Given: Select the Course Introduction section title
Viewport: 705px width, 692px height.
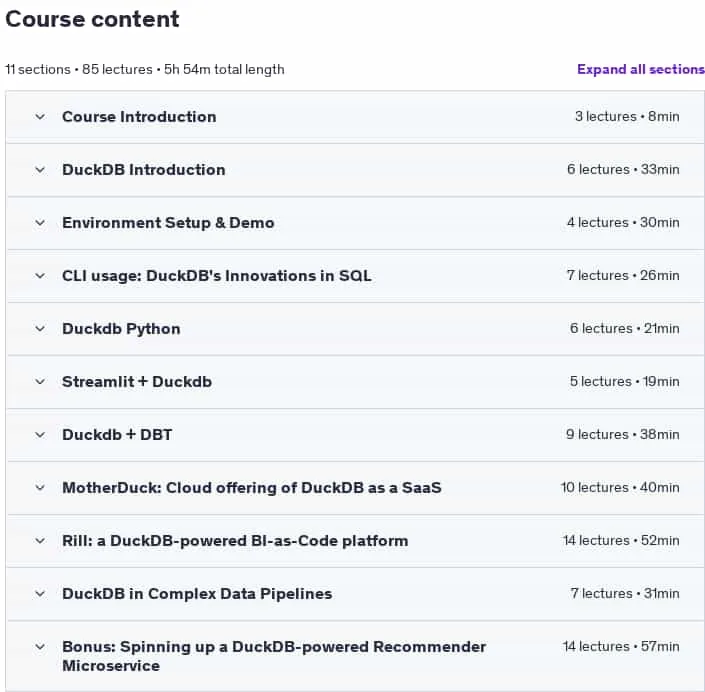Looking at the screenshot, I should 139,117.
